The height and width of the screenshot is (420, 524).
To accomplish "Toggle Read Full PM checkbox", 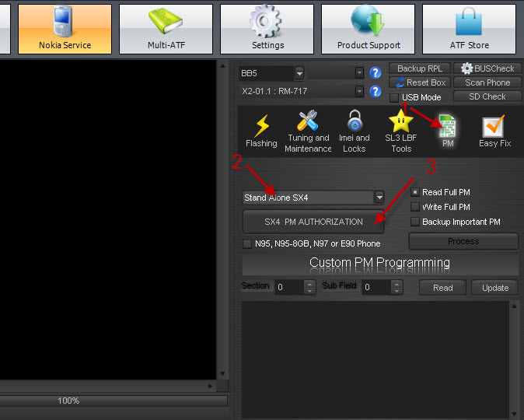I will [x=415, y=192].
